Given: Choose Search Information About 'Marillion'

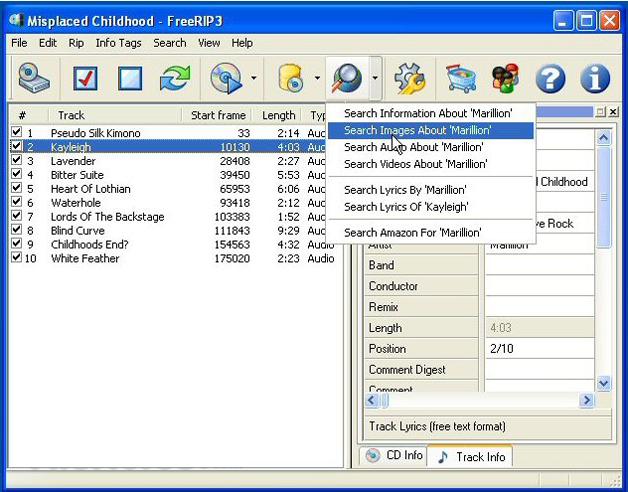Looking at the screenshot, I should [x=431, y=113].
